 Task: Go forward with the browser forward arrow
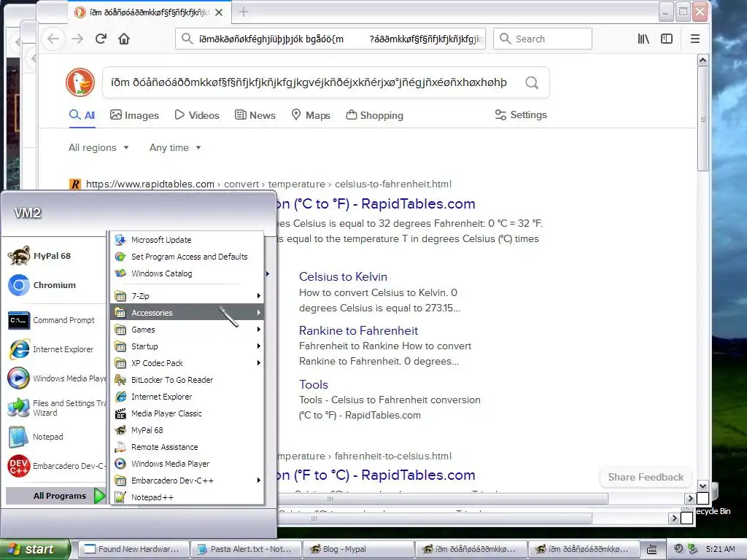[x=77, y=39]
